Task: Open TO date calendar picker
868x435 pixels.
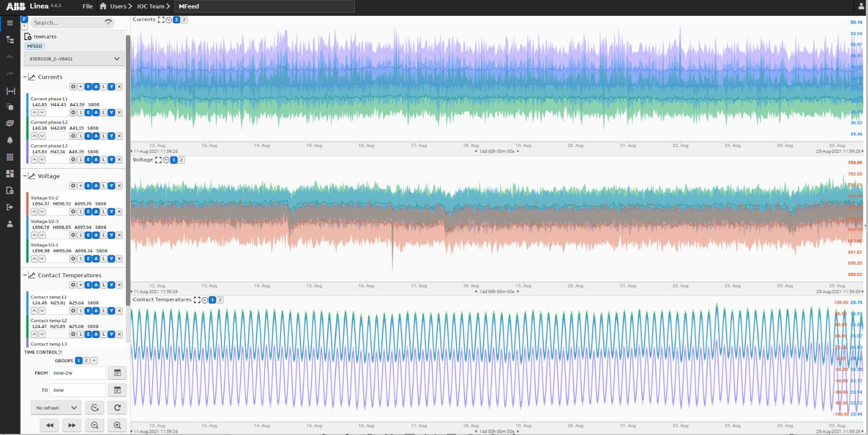Action: (x=117, y=390)
